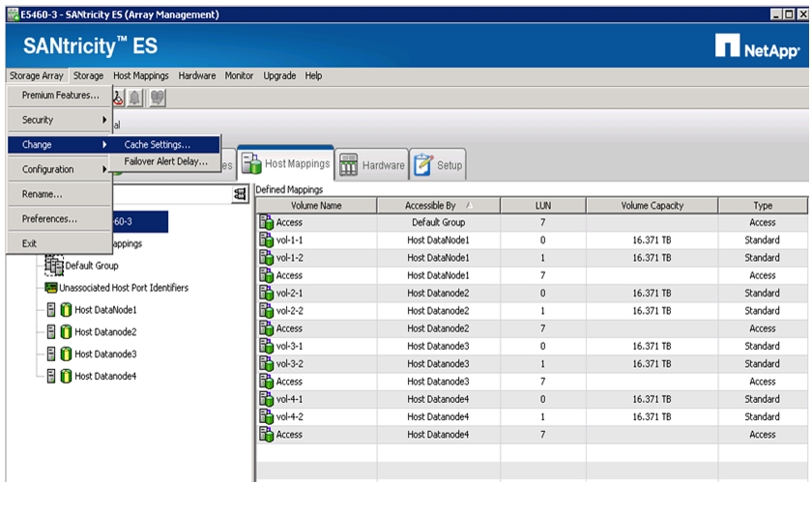Select the vol-1-1 row name

point(289,240)
